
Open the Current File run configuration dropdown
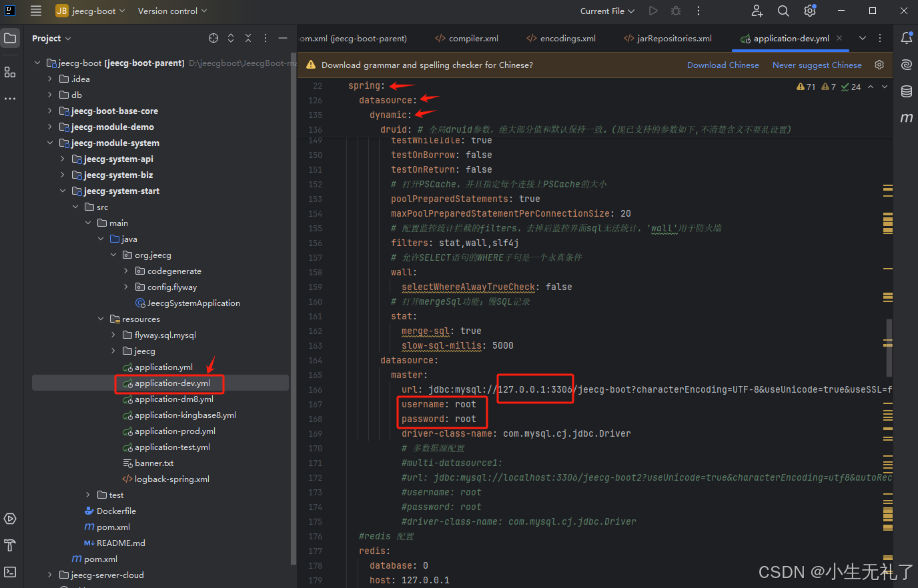(607, 11)
